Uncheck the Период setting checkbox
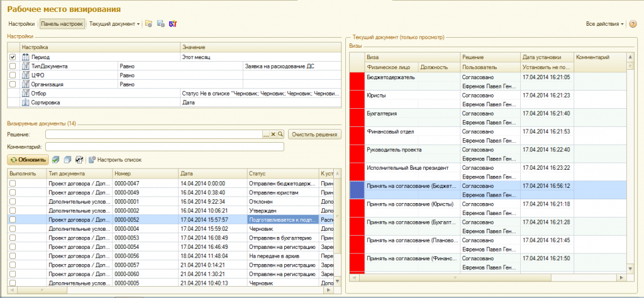This screenshot has height=298, width=644. pyautogui.click(x=13, y=57)
